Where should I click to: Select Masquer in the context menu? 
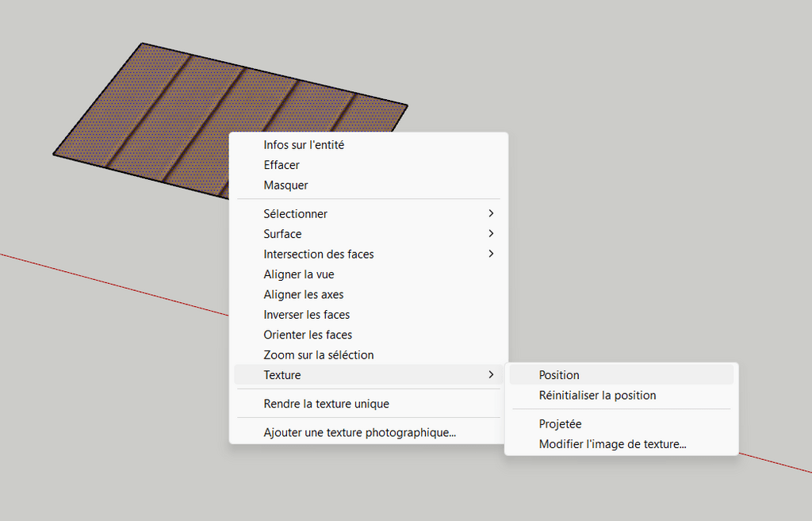(x=368, y=186)
